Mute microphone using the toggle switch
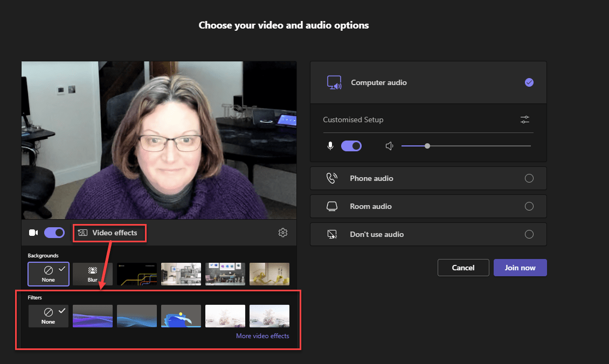The height and width of the screenshot is (364, 609). [351, 146]
